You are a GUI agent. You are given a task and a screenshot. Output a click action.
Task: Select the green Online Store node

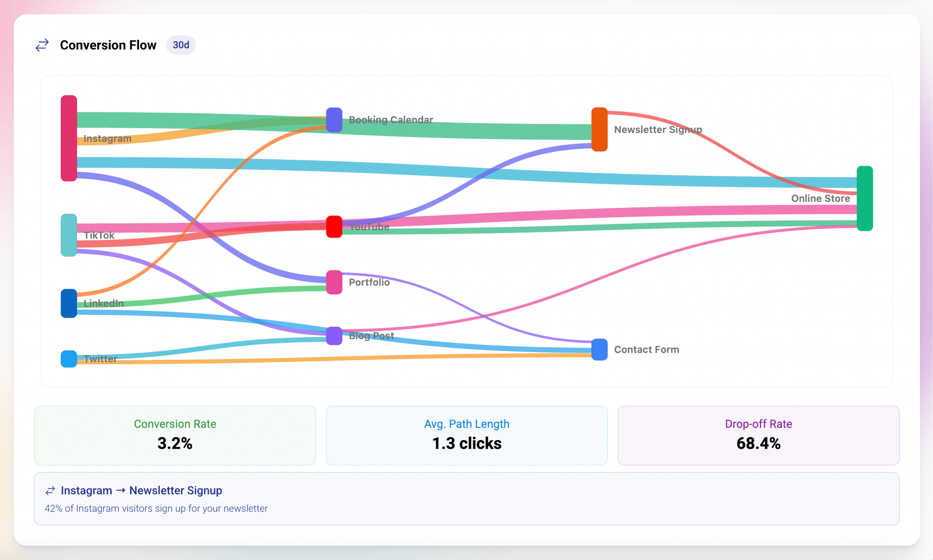pyautogui.click(x=864, y=198)
